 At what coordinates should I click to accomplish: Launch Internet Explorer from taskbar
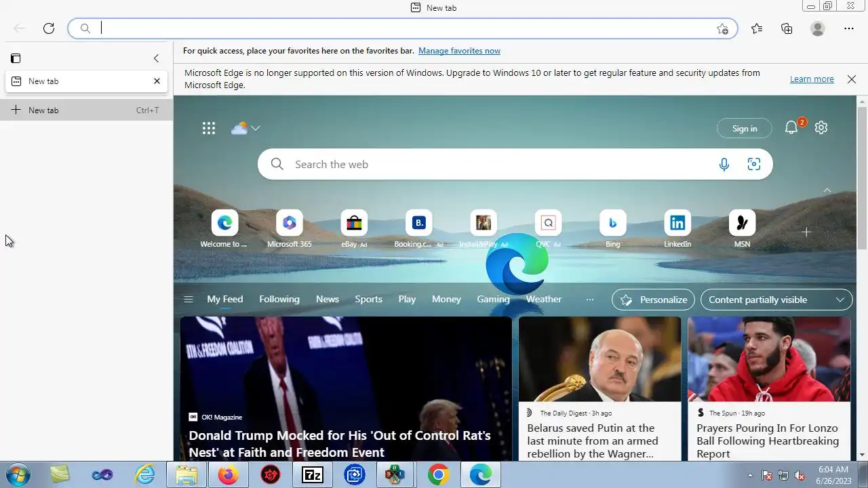point(144,475)
